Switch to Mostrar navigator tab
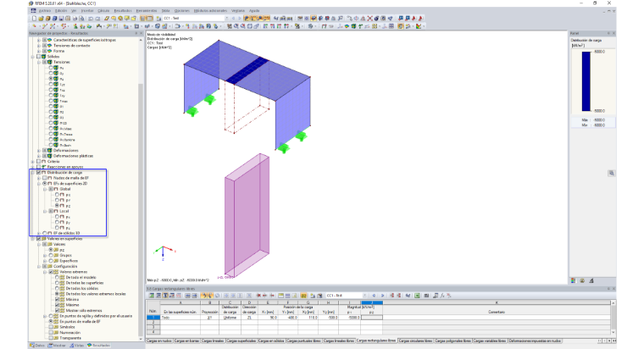Image resolution: width=644 pixels, height=349 pixels. tap(57, 346)
